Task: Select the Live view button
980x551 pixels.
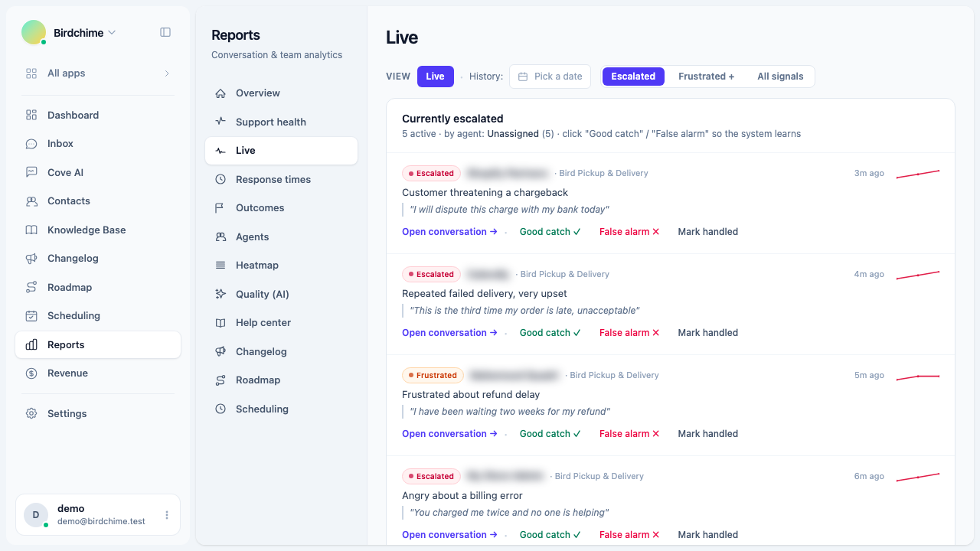Action: (435, 77)
